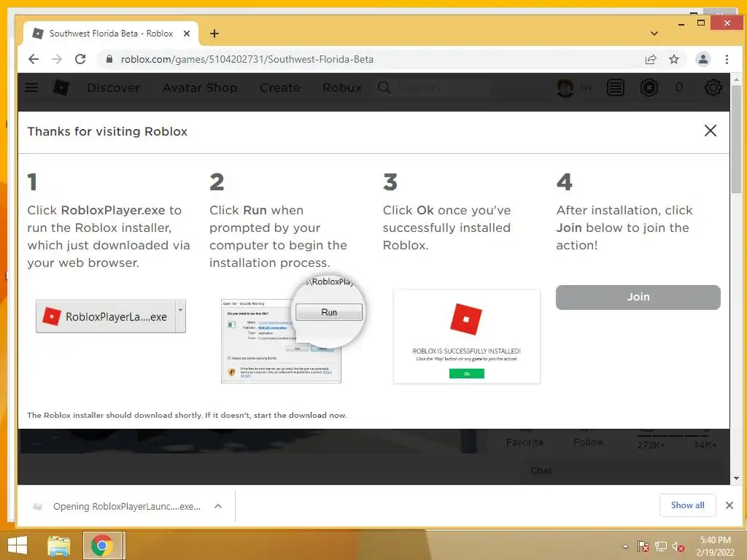The image size is (747, 560).
Task: Open the Chrome profile avatar
Action: (703, 59)
